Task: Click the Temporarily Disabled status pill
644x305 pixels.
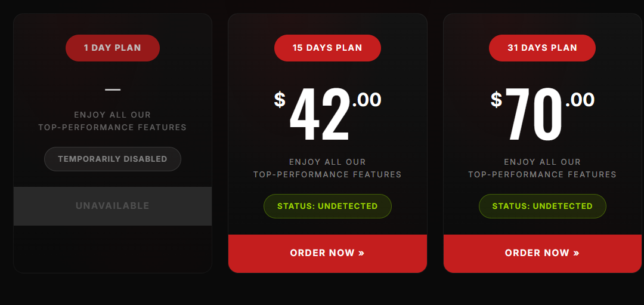Action: pyautogui.click(x=113, y=159)
